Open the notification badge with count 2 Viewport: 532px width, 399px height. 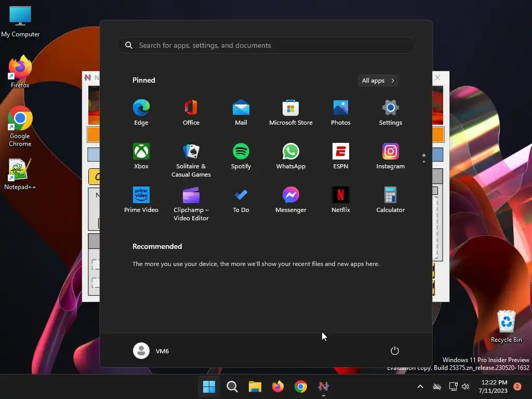click(517, 387)
